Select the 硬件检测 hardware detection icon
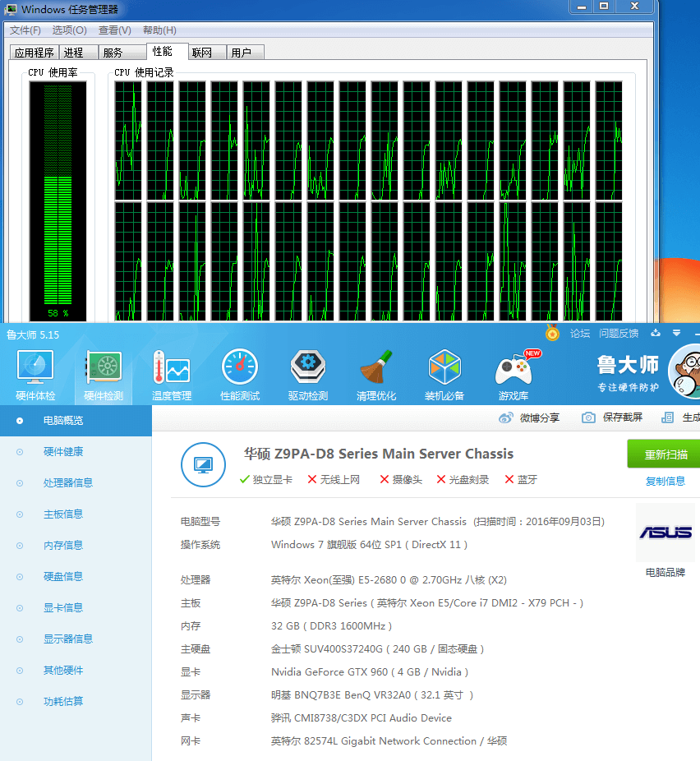700x761 pixels. point(104,376)
